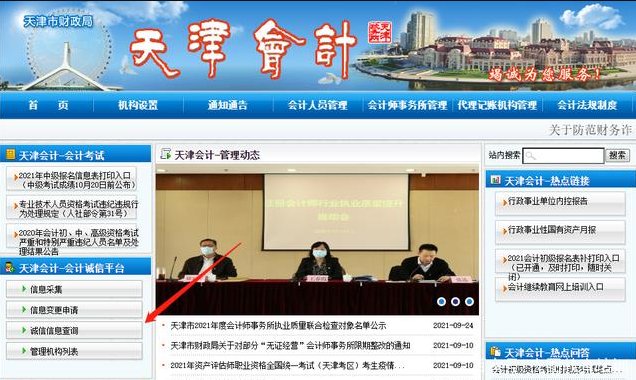The height and width of the screenshot is (380, 636).
Task: Click the 天津市财政局 logo text
Action: tap(58, 21)
